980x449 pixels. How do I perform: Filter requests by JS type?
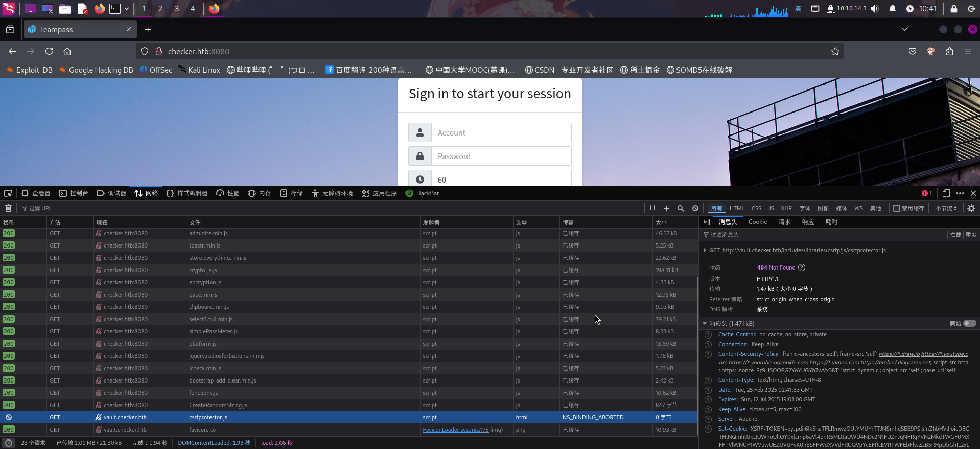pyautogui.click(x=771, y=208)
